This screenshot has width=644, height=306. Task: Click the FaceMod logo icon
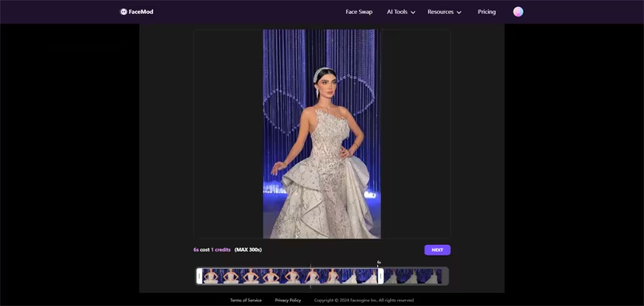(123, 12)
